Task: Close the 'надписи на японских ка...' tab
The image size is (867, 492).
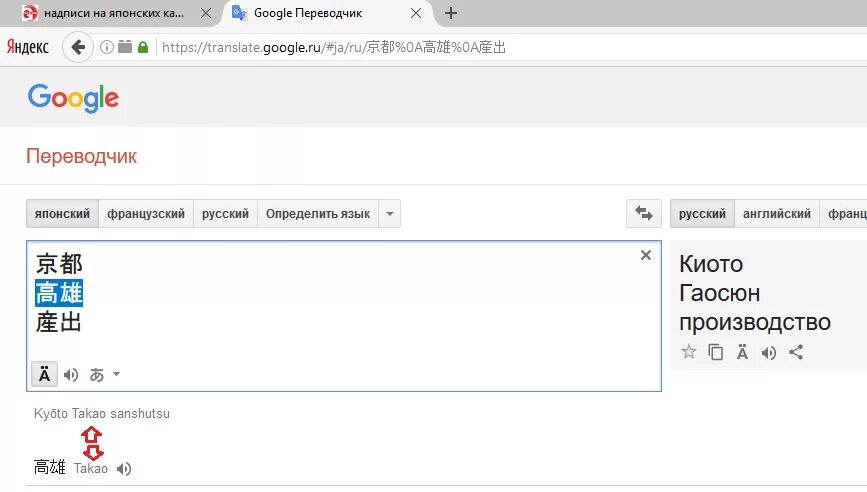Action: tap(206, 13)
